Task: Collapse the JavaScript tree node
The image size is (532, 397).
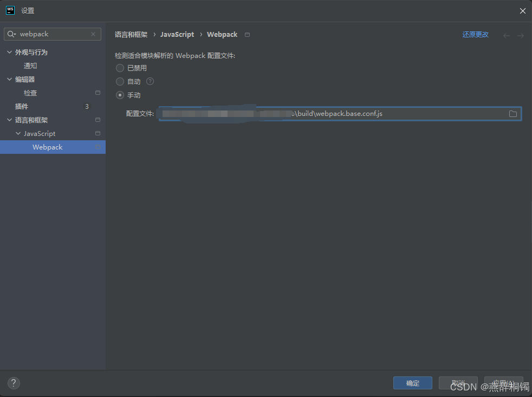Action: [18, 133]
